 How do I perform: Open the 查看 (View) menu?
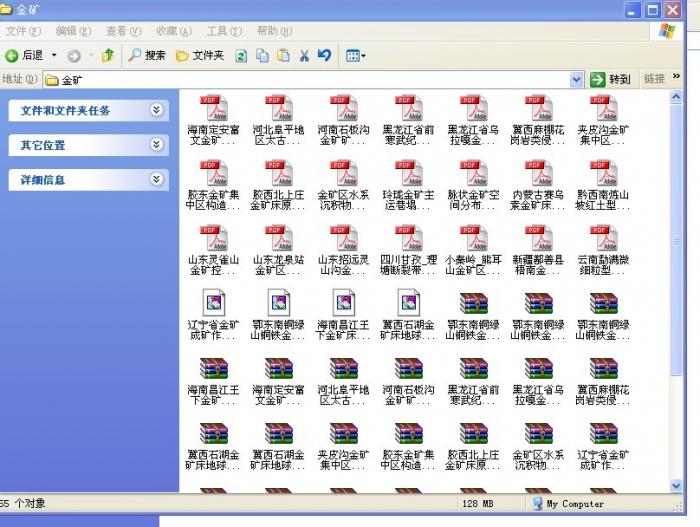coord(123,31)
